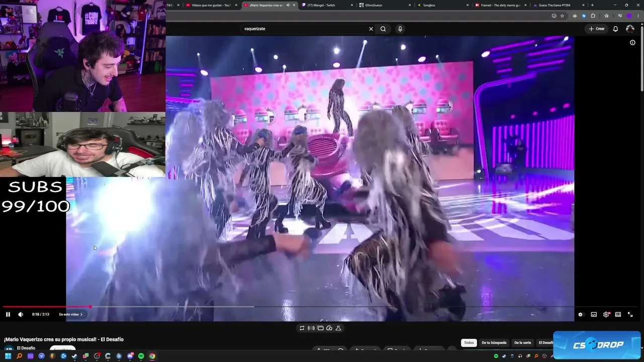Open the browser extensions puzzle icon
This screenshot has width=644, height=362.
(593, 16)
